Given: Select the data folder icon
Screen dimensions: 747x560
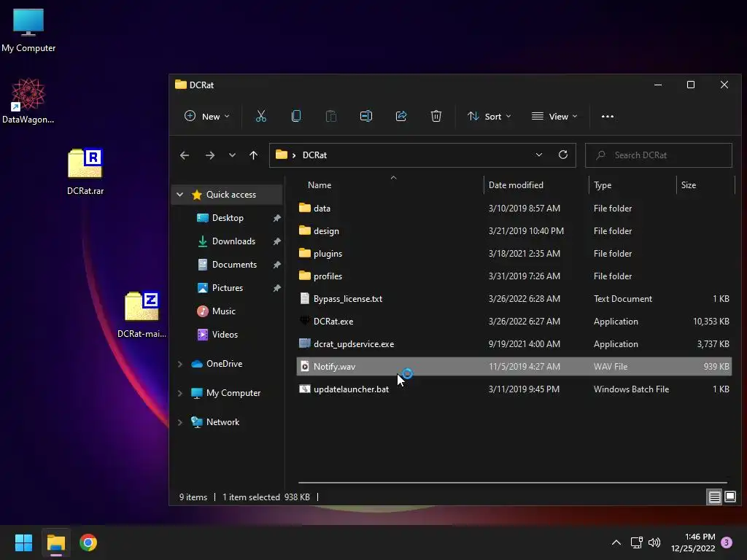Looking at the screenshot, I should coord(305,208).
